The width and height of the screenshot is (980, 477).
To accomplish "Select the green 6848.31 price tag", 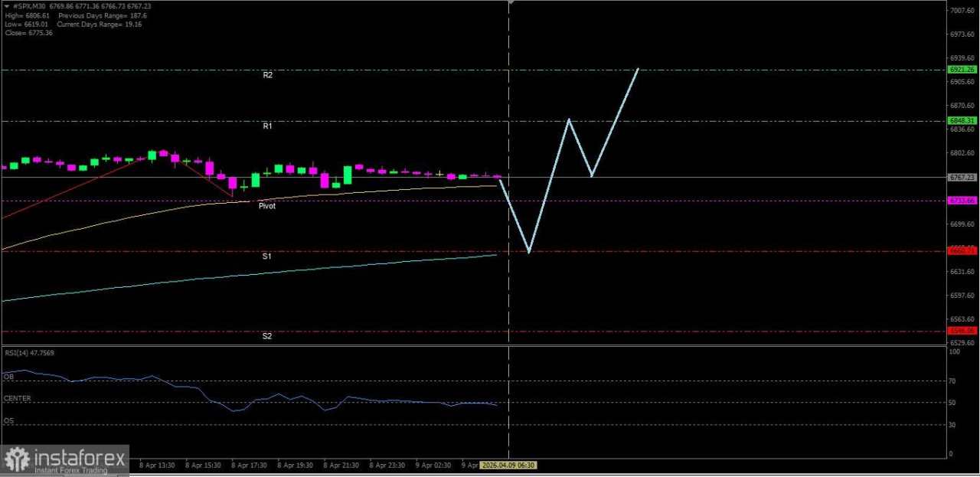I will click(x=962, y=120).
